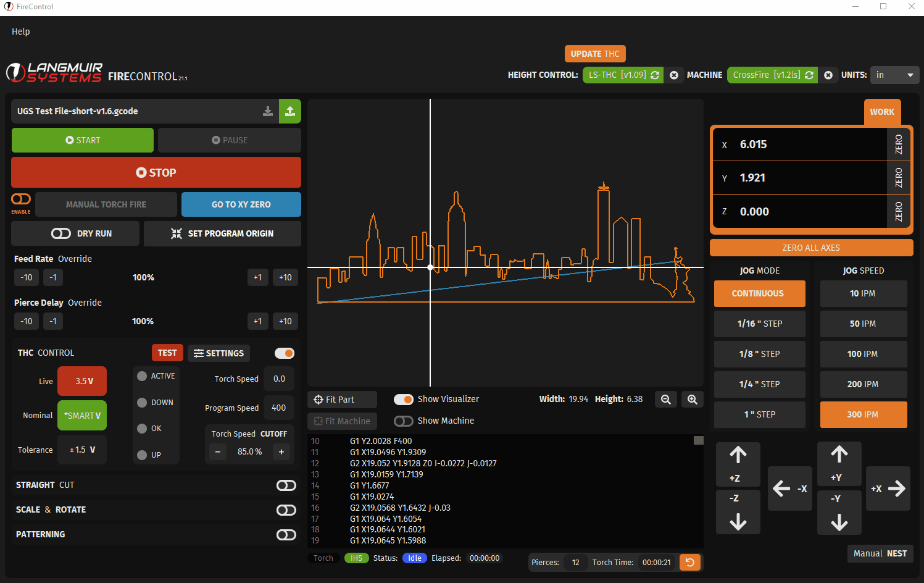Zero the Y axis
Image resolution: width=924 pixels, height=583 pixels.
click(x=898, y=178)
